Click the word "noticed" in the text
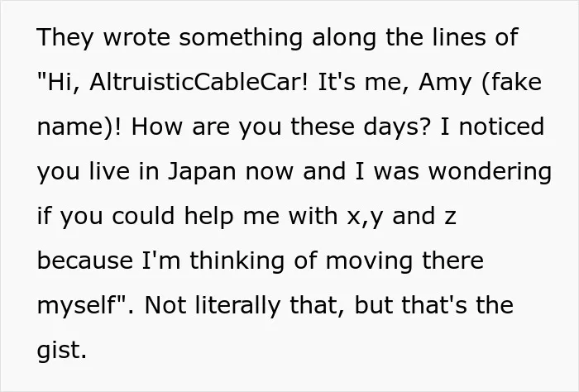Viewport: 579px width, 392px height. (502, 127)
